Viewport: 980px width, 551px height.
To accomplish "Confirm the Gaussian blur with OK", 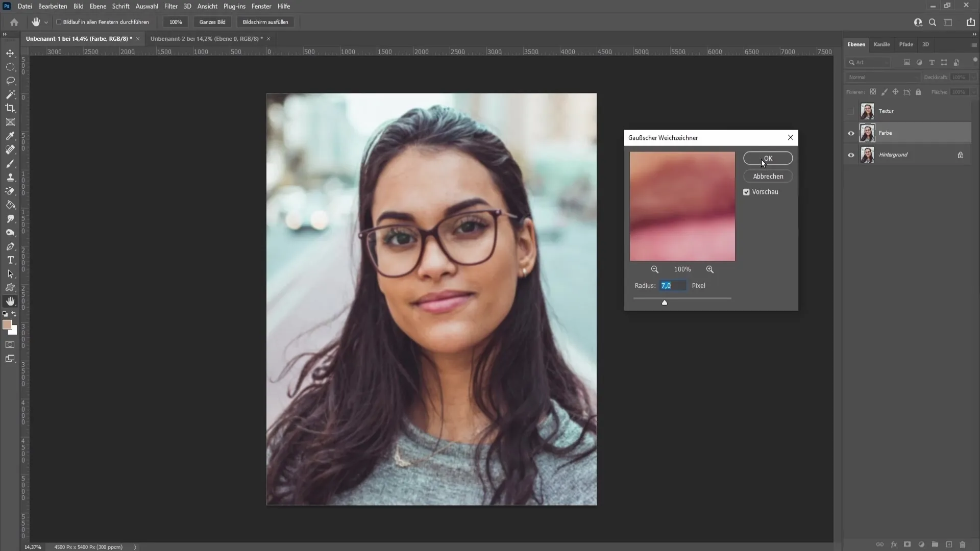I will [x=768, y=158].
